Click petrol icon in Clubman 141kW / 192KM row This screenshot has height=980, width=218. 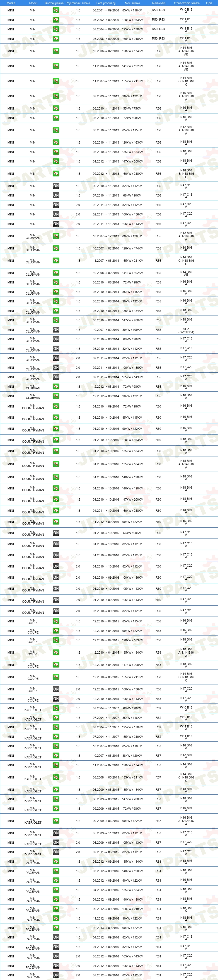[56, 273]
